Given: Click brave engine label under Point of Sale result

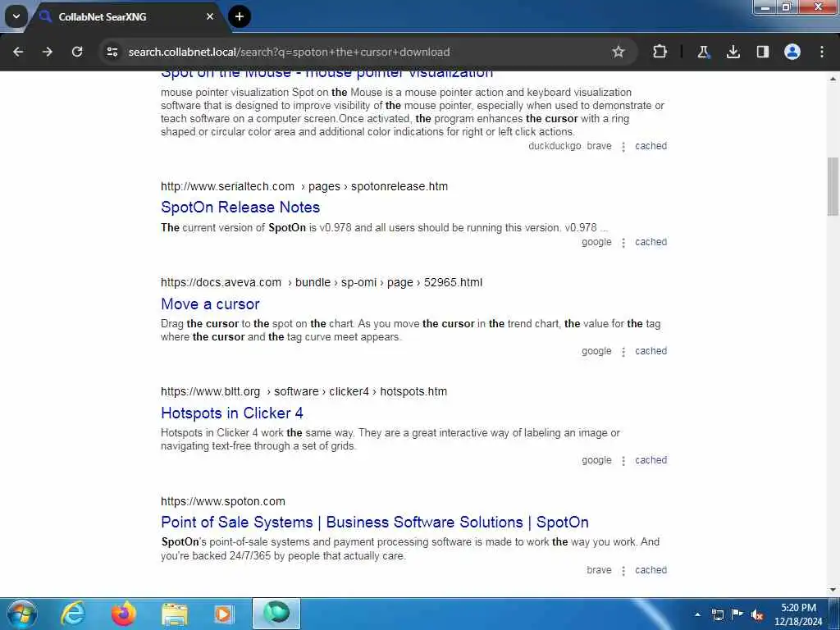Looking at the screenshot, I should (599, 570).
